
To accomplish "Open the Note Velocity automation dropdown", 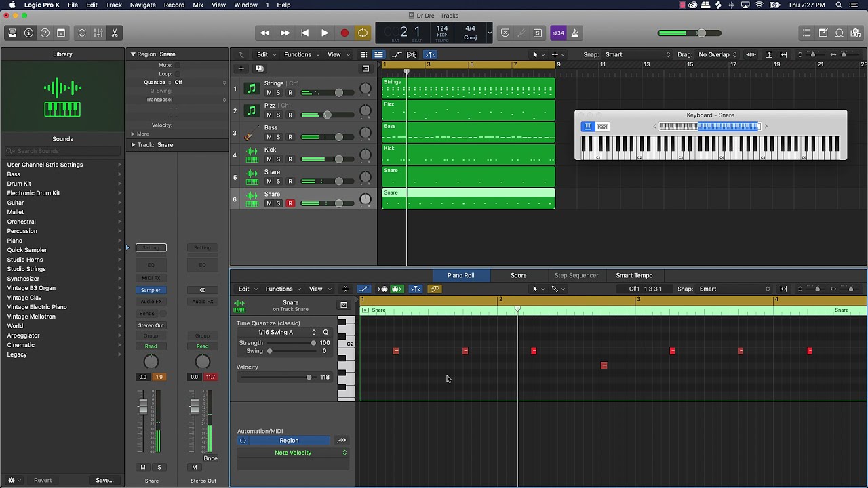I will [x=293, y=453].
